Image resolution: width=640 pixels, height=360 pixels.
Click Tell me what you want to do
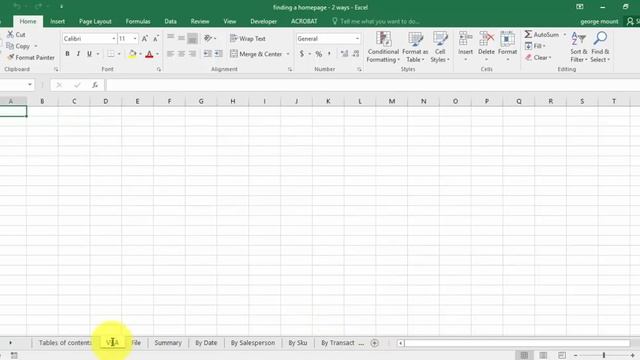pos(379,21)
